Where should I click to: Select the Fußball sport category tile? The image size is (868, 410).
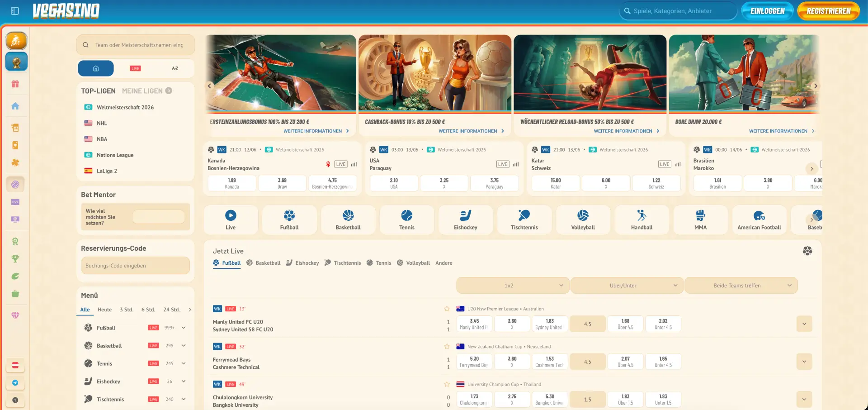click(289, 220)
